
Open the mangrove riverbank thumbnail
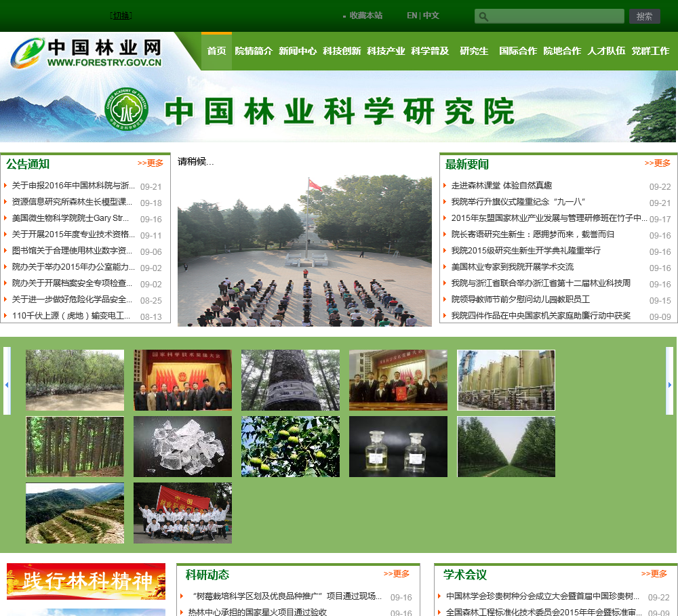(x=75, y=380)
